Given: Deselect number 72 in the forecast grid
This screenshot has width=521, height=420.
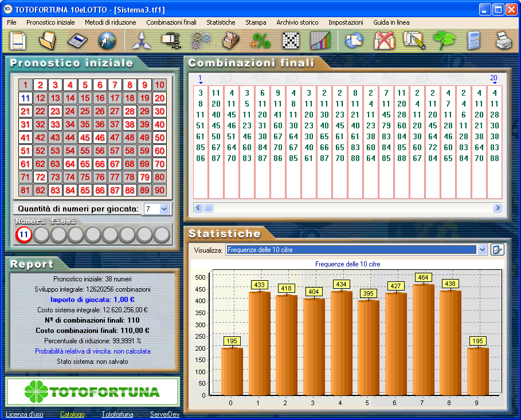Looking at the screenshot, I should (40, 177).
